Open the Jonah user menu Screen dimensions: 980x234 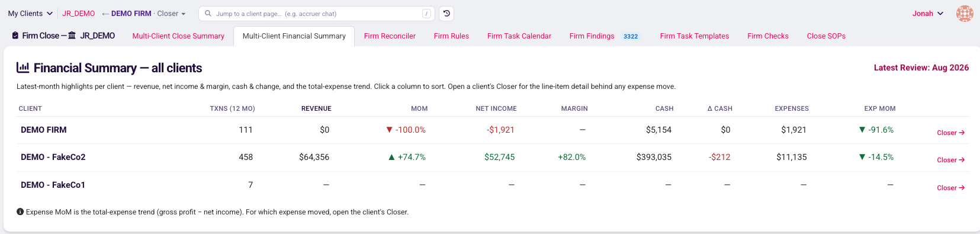coord(928,14)
